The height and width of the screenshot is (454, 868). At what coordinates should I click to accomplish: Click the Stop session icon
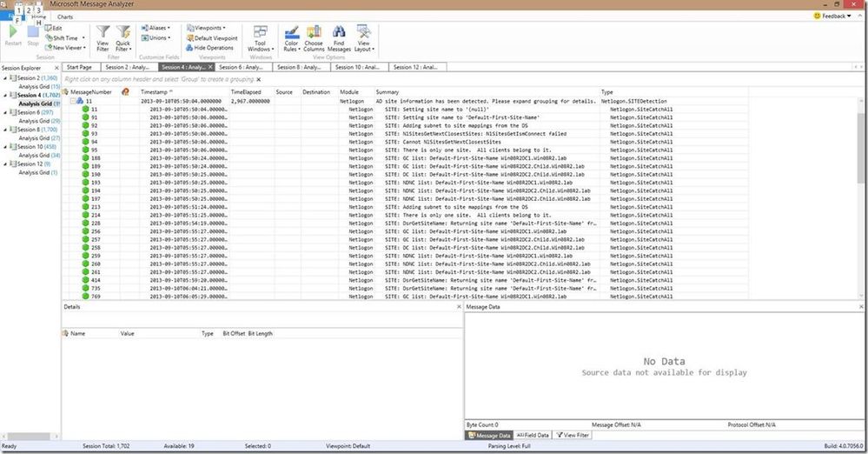33,32
